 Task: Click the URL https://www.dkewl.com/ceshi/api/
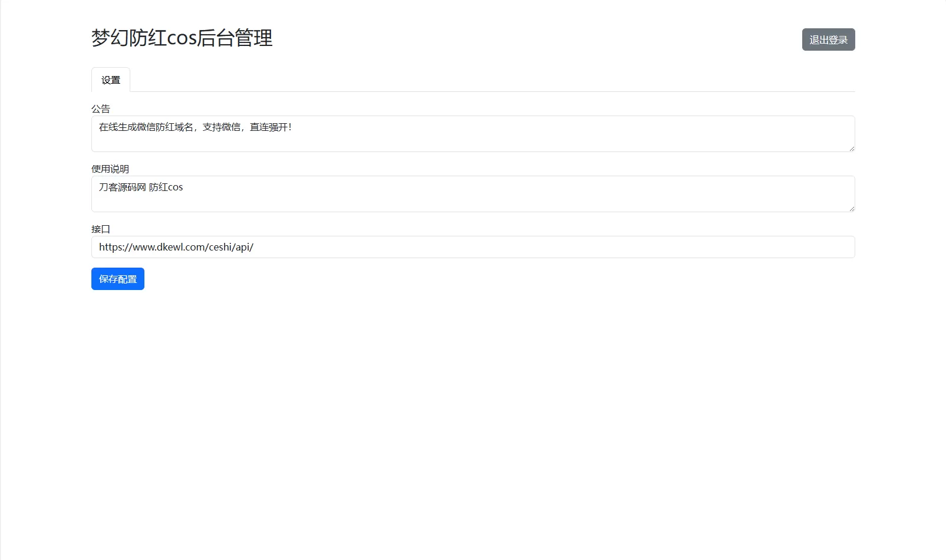tap(176, 247)
